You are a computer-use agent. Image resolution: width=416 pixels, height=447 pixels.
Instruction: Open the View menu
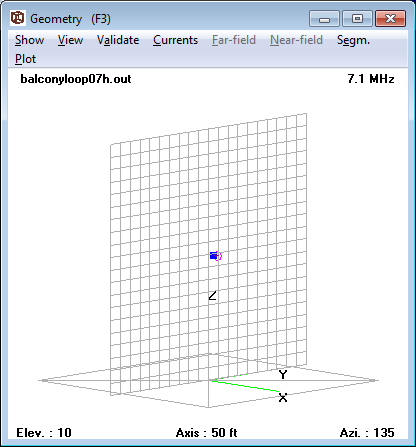pyautogui.click(x=70, y=40)
